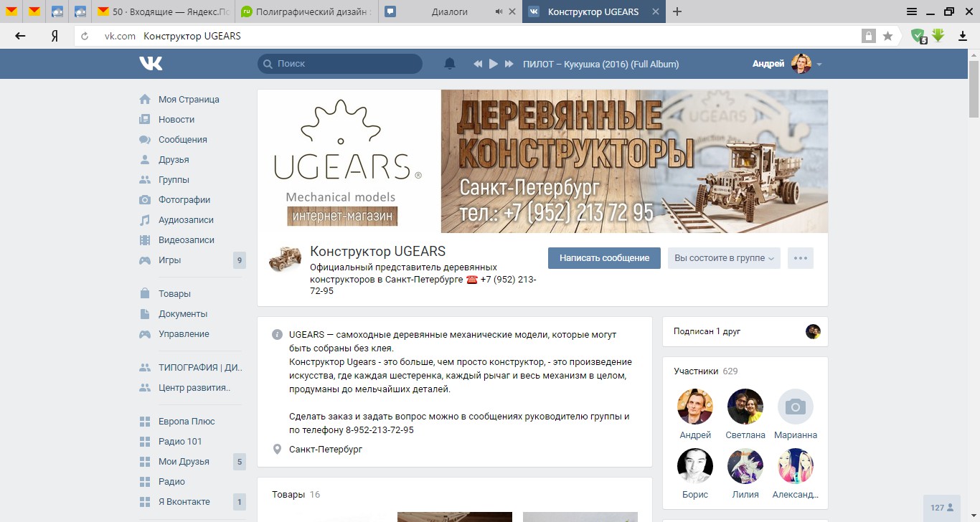Click the notifications bell icon
This screenshot has height=522, width=980.
click(x=450, y=64)
